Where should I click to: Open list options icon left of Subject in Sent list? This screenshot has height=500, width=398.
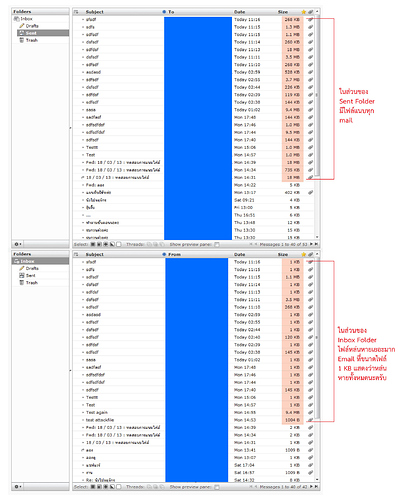coord(76,12)
